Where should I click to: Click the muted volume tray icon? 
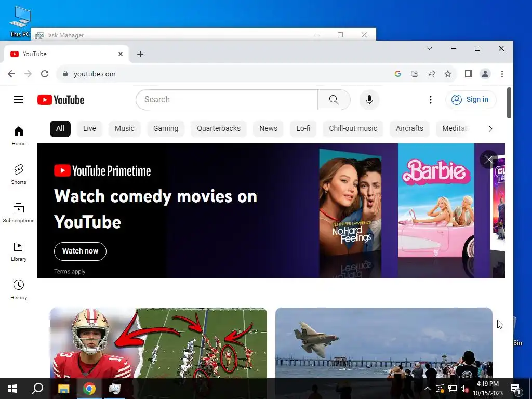[465, 389]
